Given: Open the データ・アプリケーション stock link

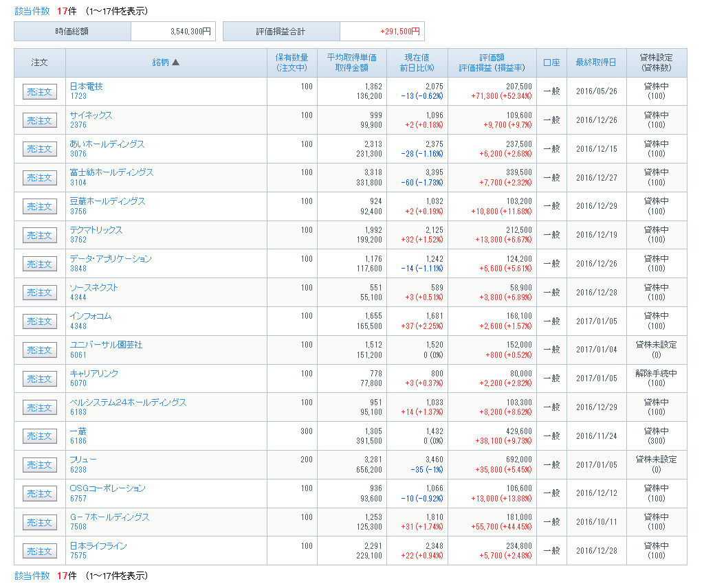Looking at the screenshot, I should click(111, 258).
